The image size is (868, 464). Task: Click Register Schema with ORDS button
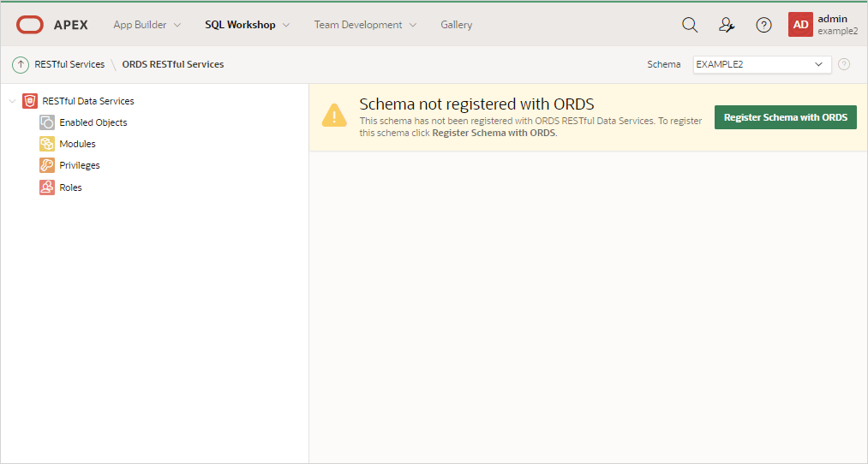[x=786, y=117]
